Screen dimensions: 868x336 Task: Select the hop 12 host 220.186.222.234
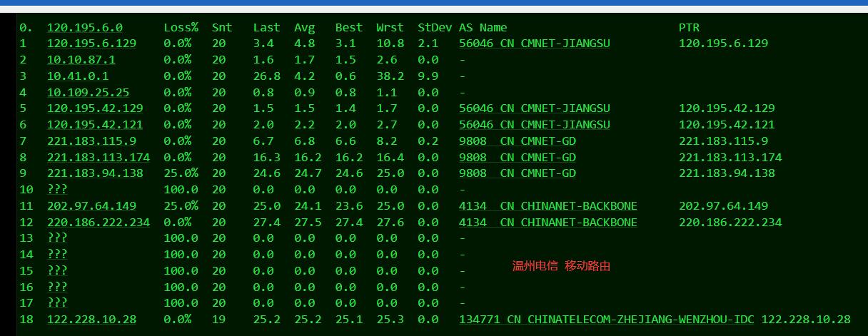[99, 222]
